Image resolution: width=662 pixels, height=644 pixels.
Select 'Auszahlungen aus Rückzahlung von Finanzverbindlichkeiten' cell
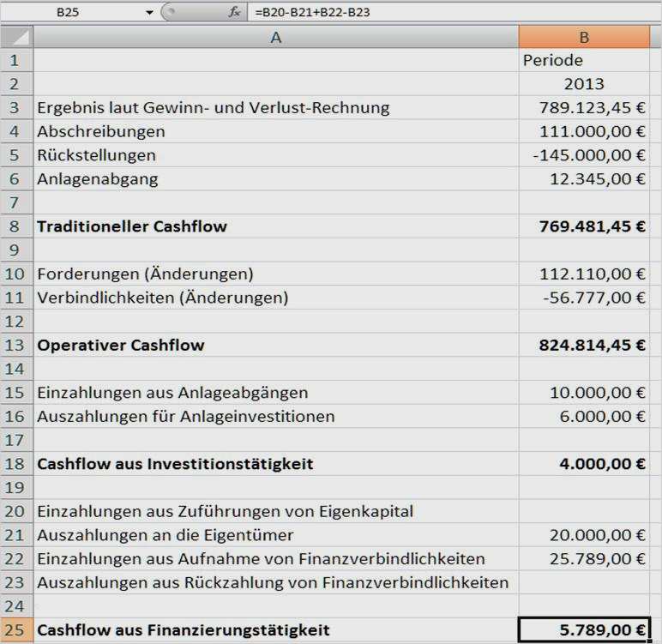pyautogui.click(x=276, y=583)
